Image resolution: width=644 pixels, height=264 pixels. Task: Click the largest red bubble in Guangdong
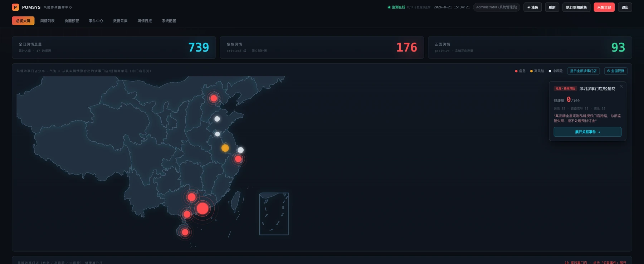[203, 208]
